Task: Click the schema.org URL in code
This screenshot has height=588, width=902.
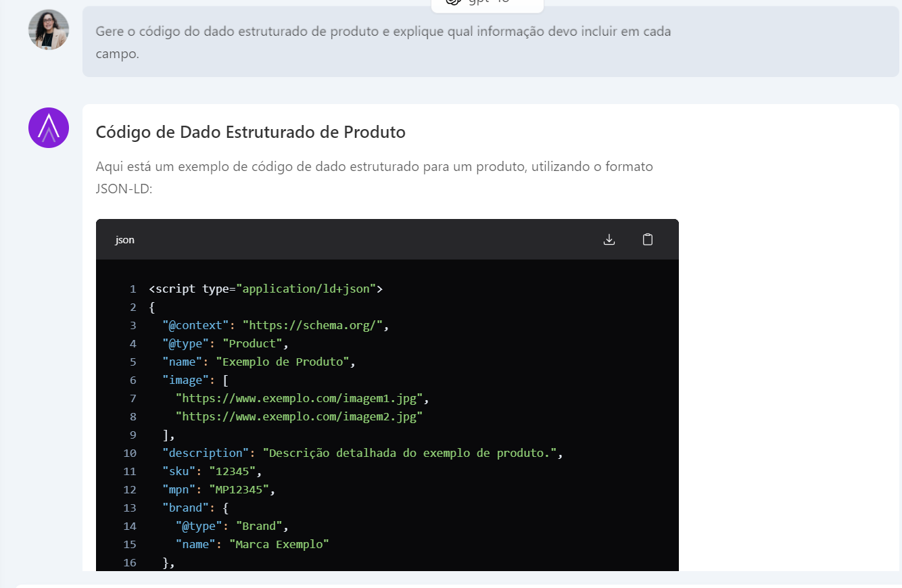Action: click(x=314, y=325)
